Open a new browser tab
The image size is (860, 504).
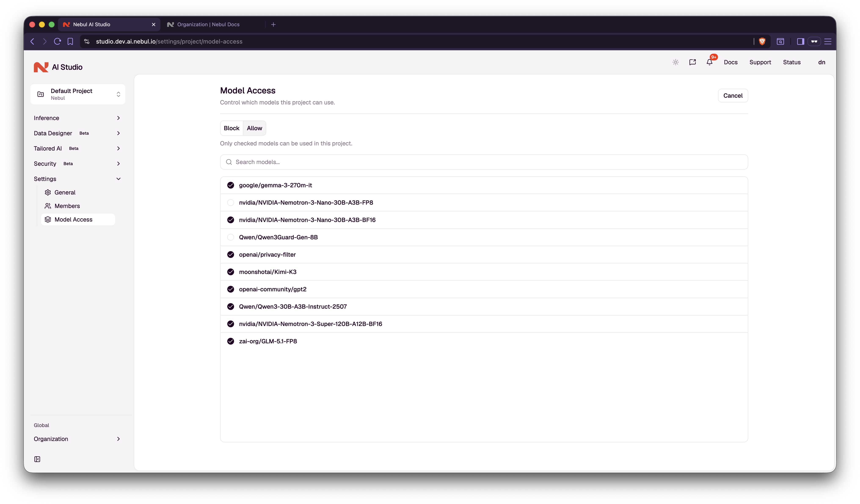[273, 24]
